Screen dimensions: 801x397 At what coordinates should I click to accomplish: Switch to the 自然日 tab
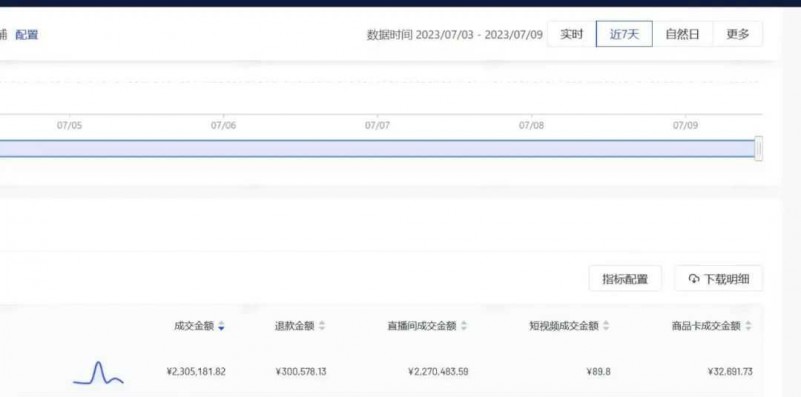pos(682,34)
